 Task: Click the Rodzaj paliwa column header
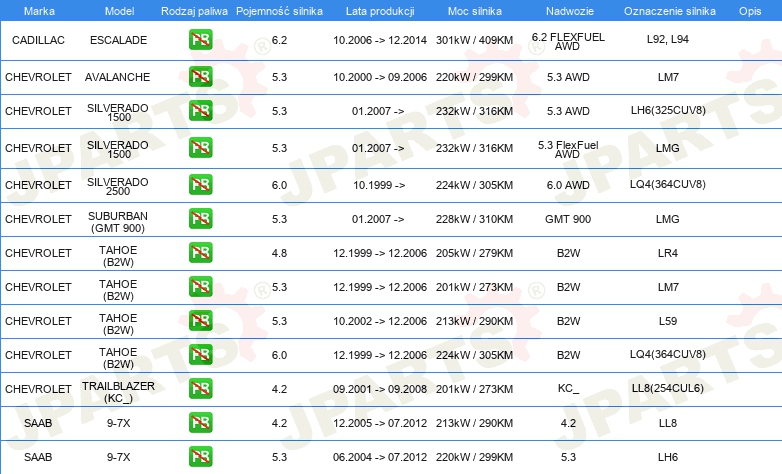click(194, 11)
